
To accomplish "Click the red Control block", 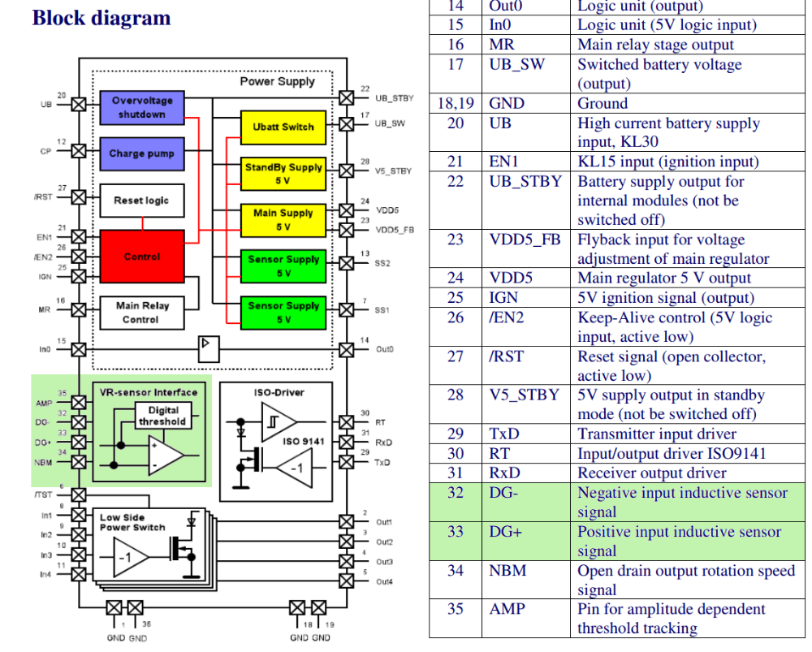I will click(x=142, y=257).
